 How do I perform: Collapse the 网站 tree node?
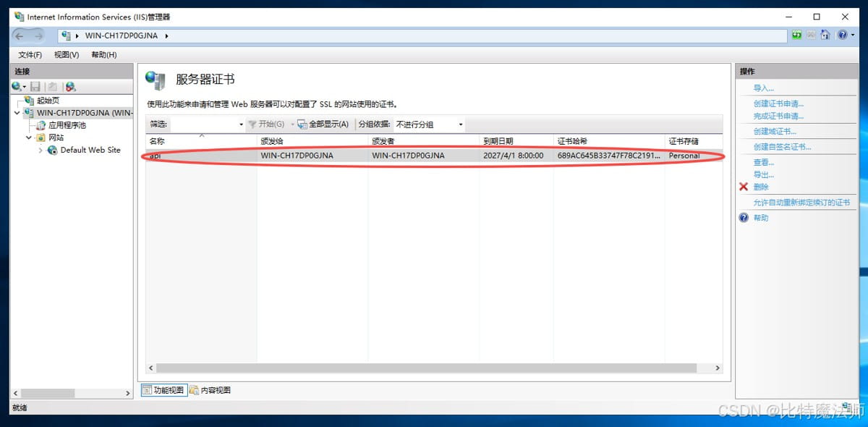[29, 138]
